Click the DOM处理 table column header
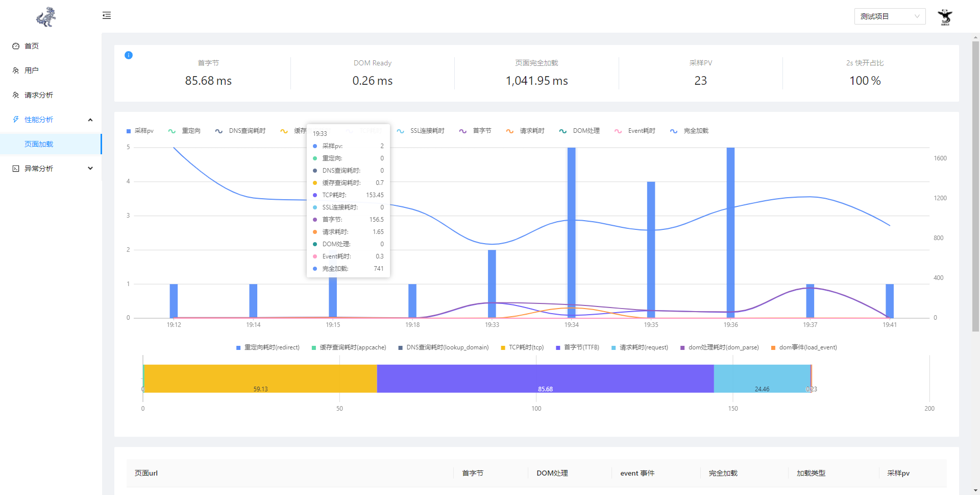The image size is (980, 495). pyautogui.click(x=552, y=473)
